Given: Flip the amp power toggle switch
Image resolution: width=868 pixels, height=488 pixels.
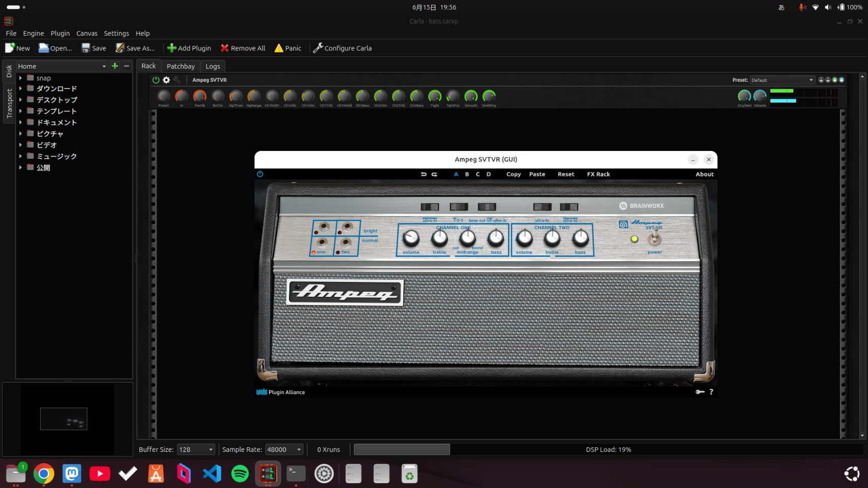Looking at the screenshot, I should (655, 238).
